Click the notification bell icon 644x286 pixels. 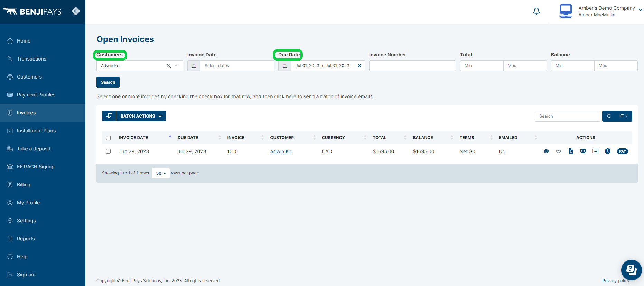(x=536, y=11)
